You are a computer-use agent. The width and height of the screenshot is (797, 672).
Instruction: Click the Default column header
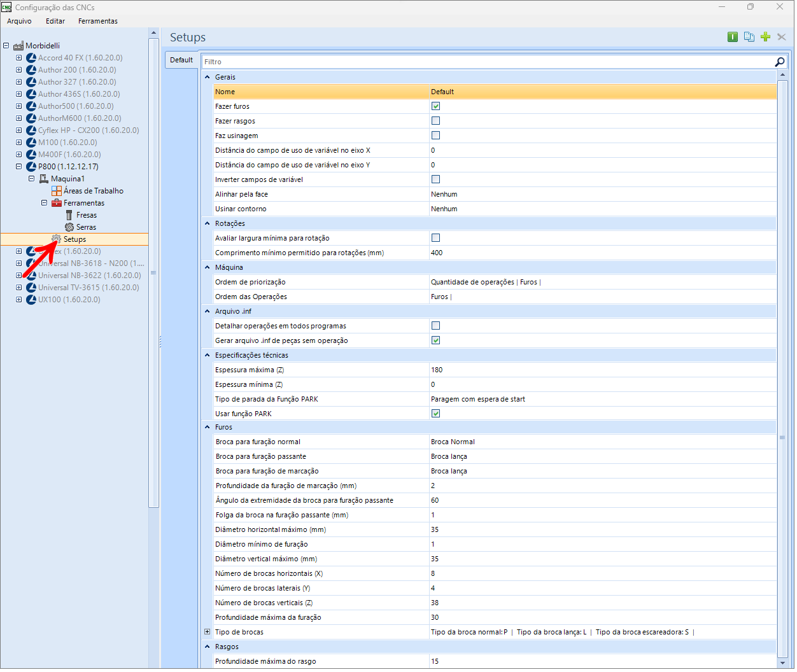(603, 92)
